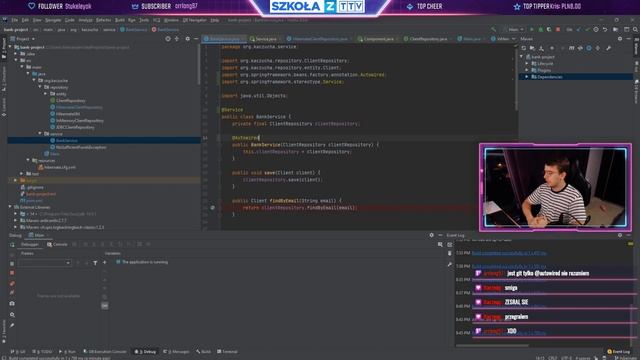
Task: Toggle Maven skip tests mode
Action: (x=589, y=48)
